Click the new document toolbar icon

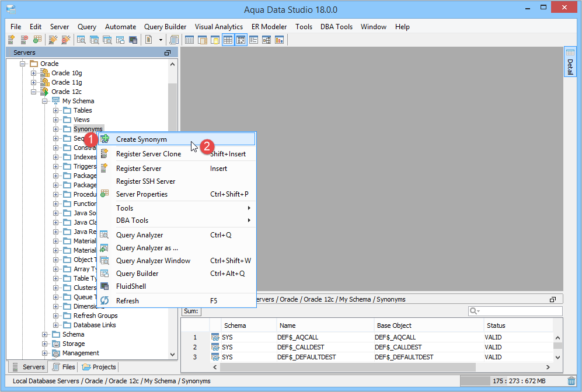149,40
